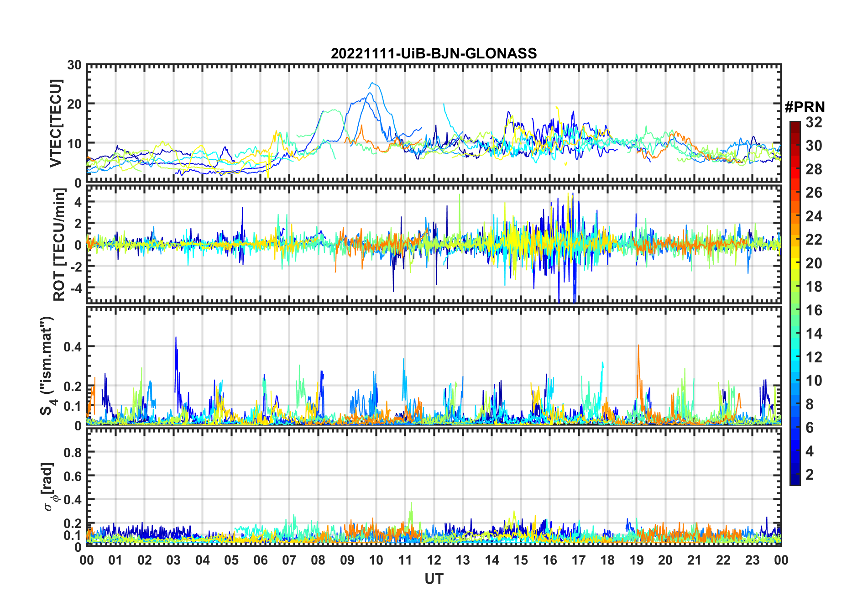Select colorbar tick label 2

click(x=810, y=475)
